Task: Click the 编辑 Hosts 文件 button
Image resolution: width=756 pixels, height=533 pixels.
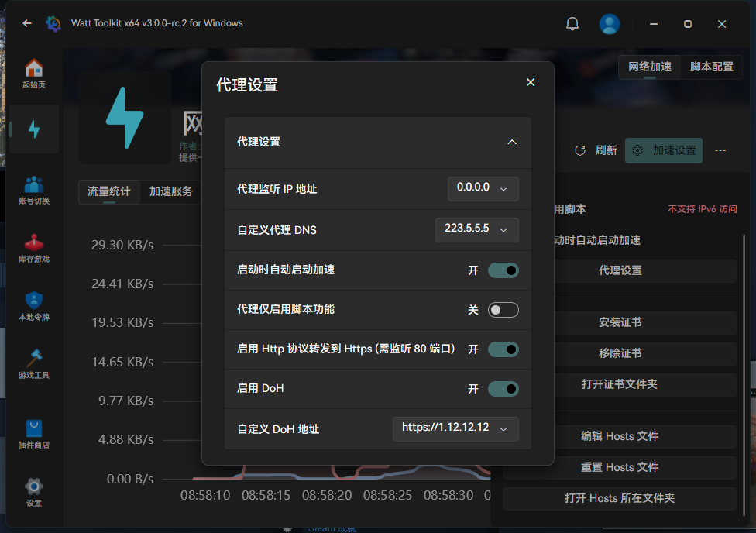Action: click(620, 436)
